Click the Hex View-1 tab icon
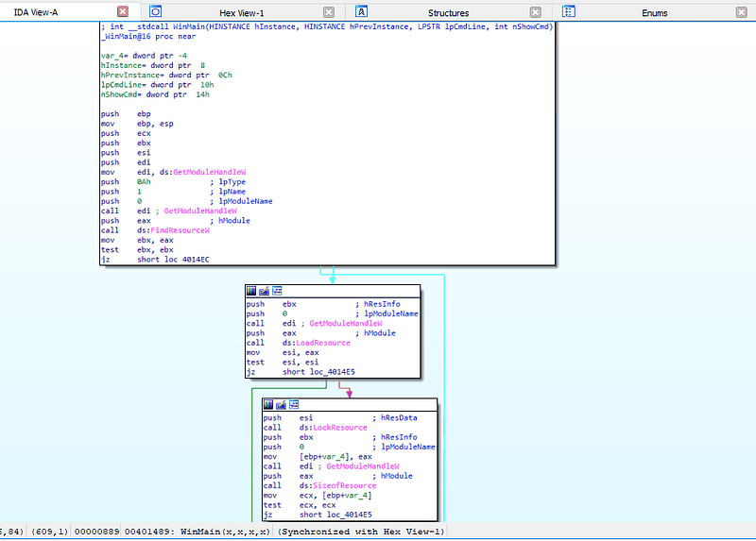756x541 pixels. pyautogui.click(x=155, y=11)
